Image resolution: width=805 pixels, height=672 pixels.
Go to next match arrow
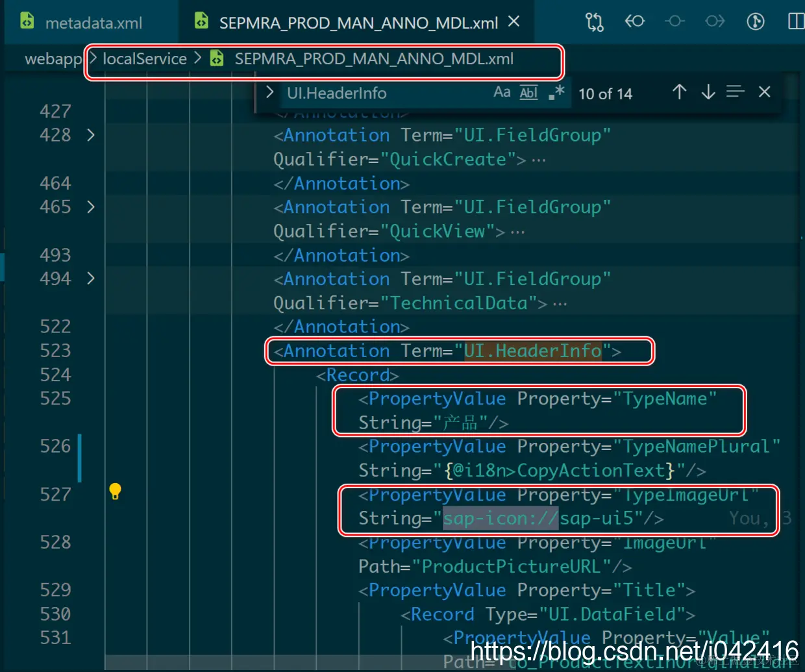[x=708, y=92]
